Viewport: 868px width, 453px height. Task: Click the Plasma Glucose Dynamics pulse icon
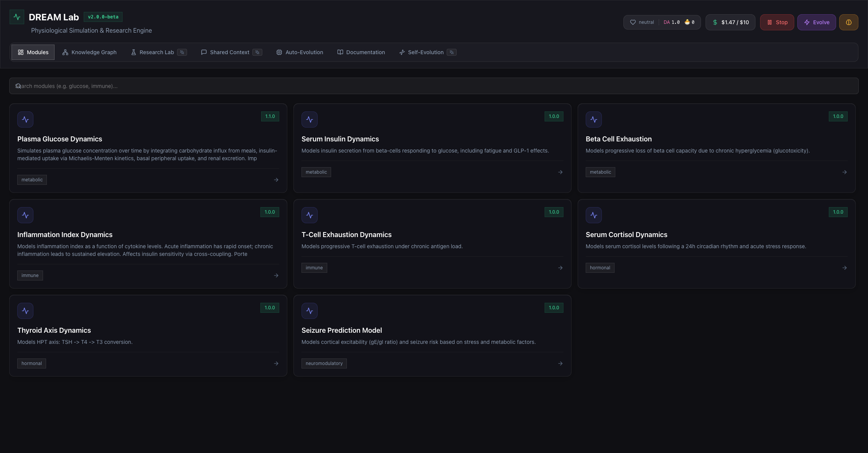25,119
